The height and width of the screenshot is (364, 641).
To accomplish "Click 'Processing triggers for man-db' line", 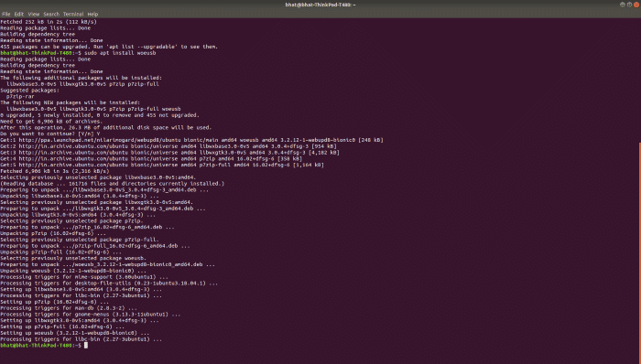I will tap(69, 308).
